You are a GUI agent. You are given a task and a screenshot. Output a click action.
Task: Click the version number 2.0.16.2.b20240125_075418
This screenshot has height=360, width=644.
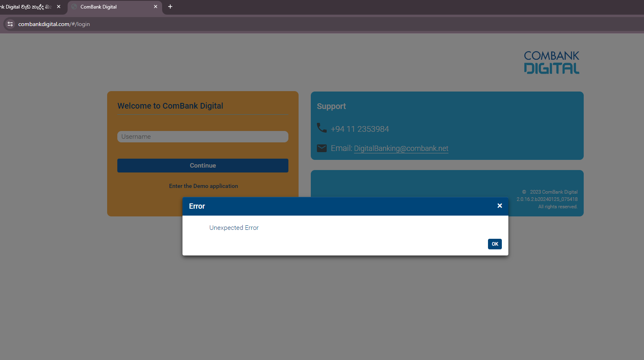click(547, 199)
